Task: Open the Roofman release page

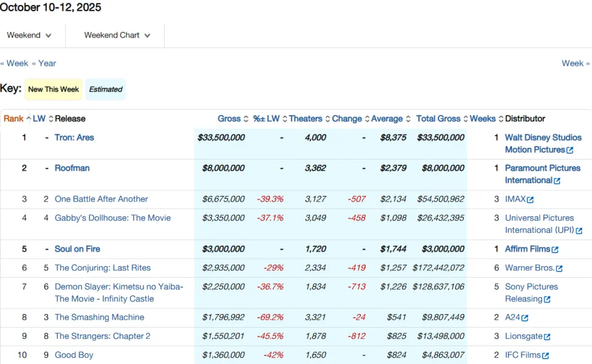Action: pyautogui.click(x=72, y=168)
